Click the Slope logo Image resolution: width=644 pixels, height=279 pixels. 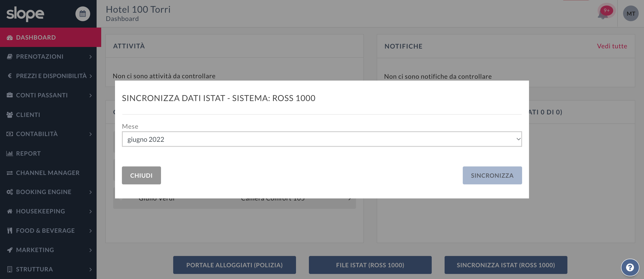coord(25,14)
